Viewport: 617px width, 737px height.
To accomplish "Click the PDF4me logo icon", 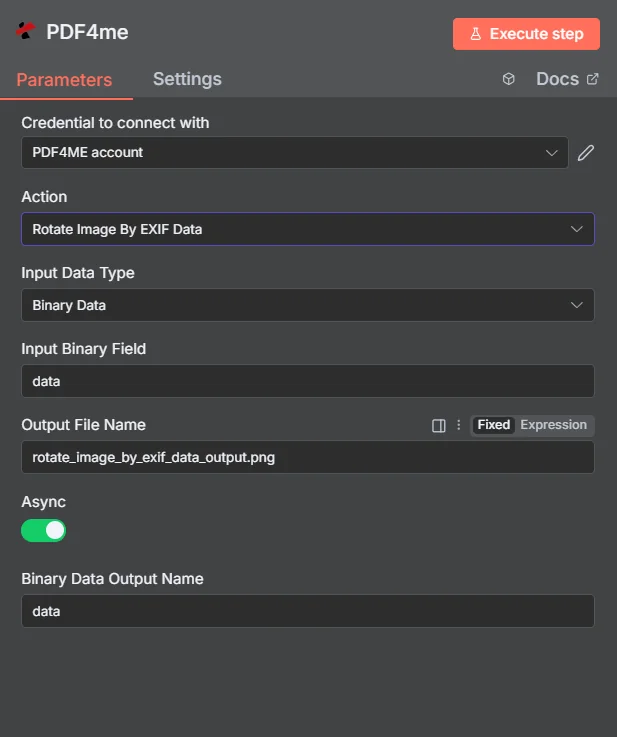I will tap(25, 31).
